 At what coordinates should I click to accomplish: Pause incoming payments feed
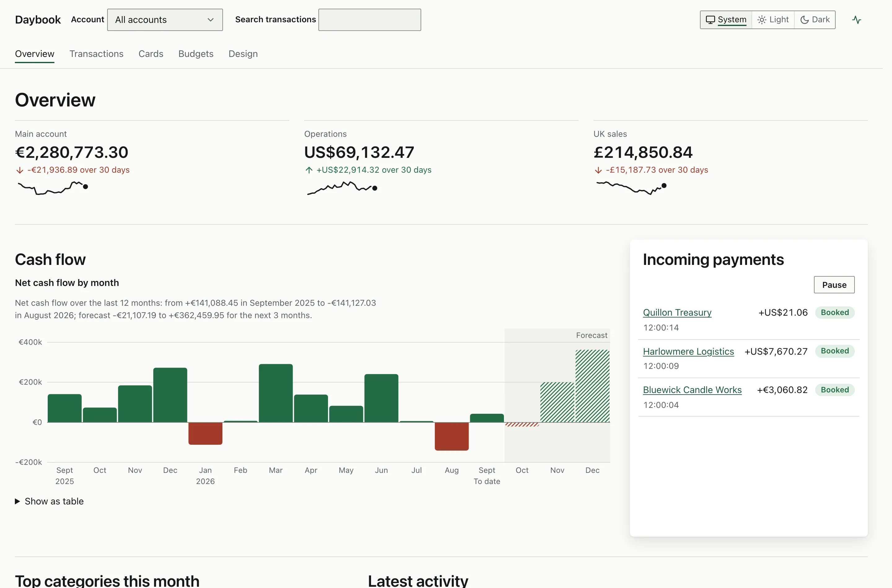click(834, 285)
